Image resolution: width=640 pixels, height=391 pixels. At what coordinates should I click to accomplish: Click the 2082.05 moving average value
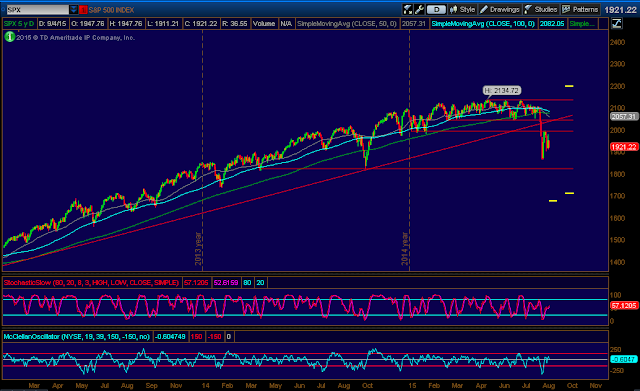pos(552,24)
